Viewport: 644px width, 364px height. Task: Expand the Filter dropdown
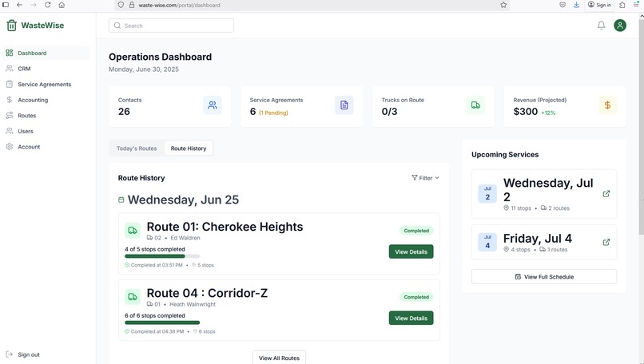[x=426, y=178]
